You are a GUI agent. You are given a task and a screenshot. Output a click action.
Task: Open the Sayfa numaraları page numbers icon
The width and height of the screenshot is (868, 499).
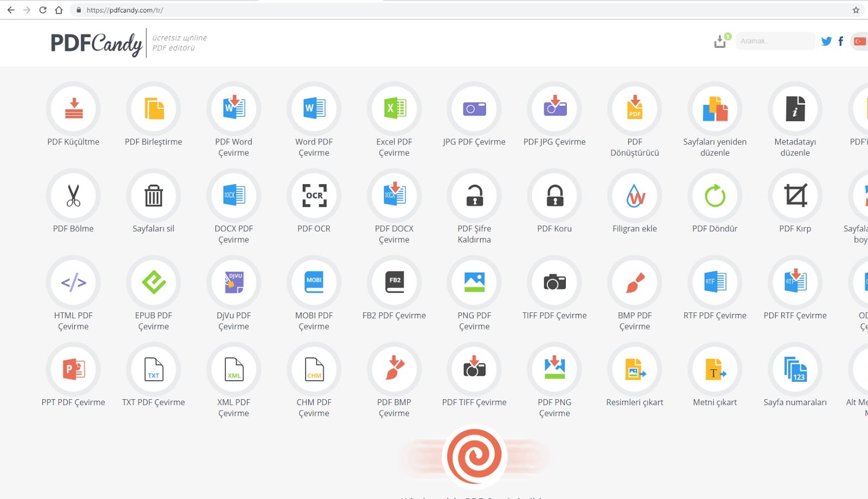point(795,369)
